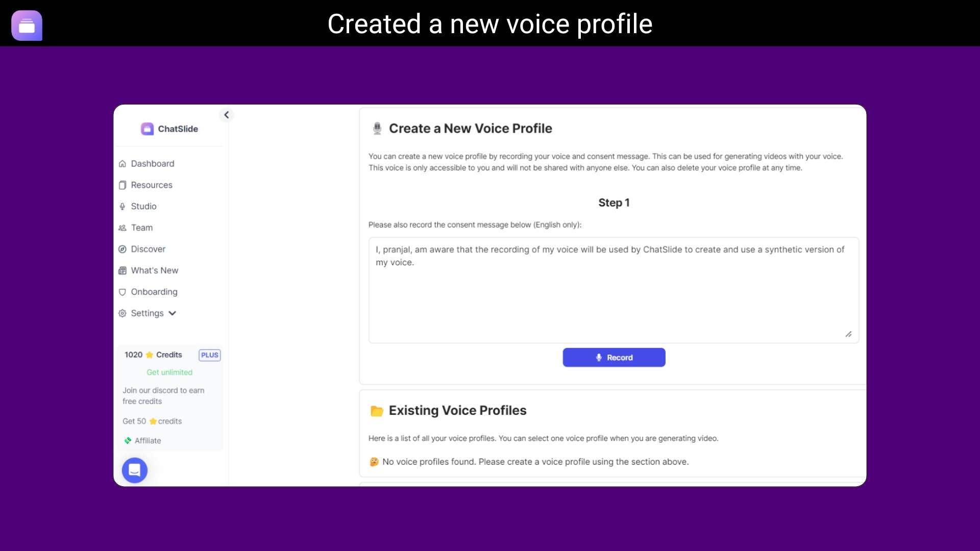Click the Settings gear icon

(122, 313)
